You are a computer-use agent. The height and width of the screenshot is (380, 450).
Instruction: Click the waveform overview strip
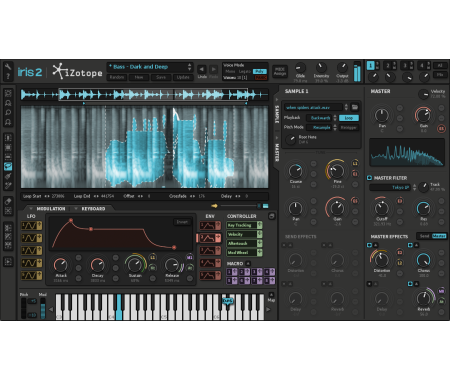(x=144, y=95)
